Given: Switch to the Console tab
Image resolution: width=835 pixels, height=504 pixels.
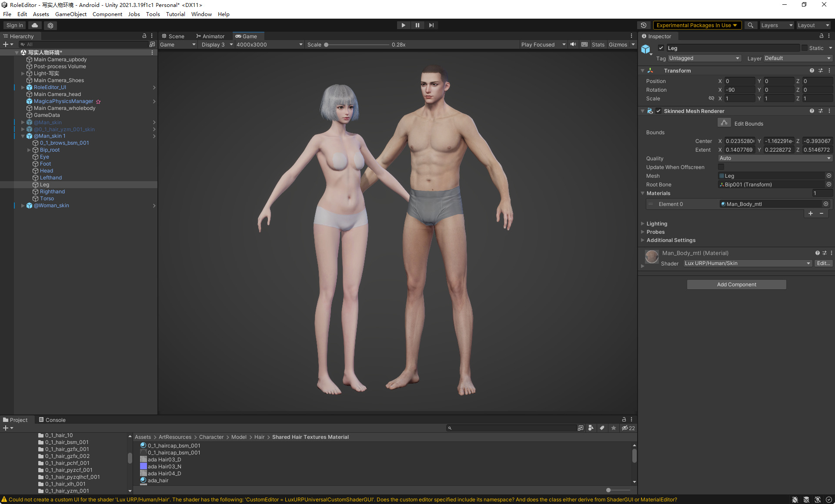Looking at the screenshot, I should pos(52,420).
